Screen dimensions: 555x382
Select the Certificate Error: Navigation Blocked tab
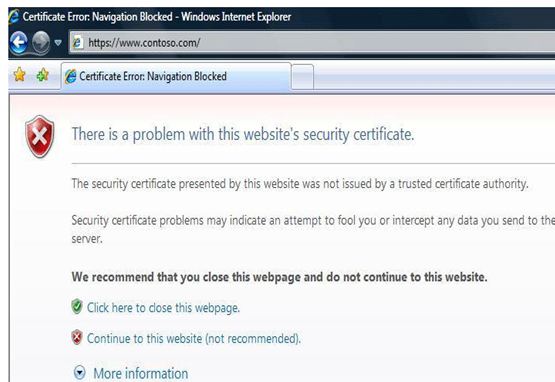(x=176, y=76)
